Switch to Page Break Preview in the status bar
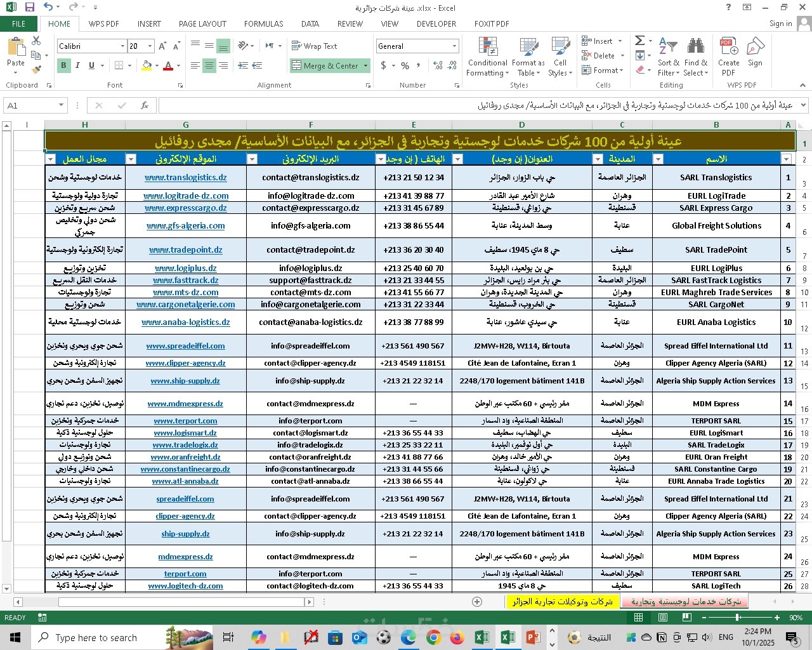The image size is (812, 650). point(686,618)
